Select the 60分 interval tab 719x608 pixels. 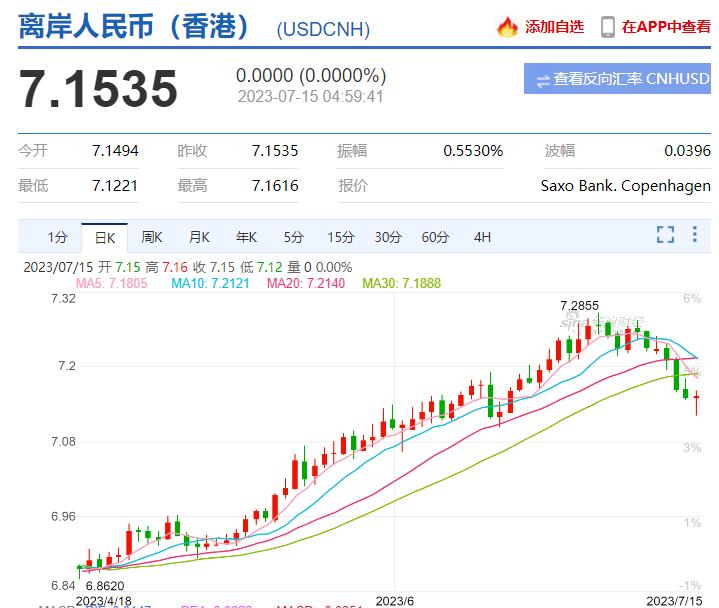pyautogui.click(x=435, y=237)
